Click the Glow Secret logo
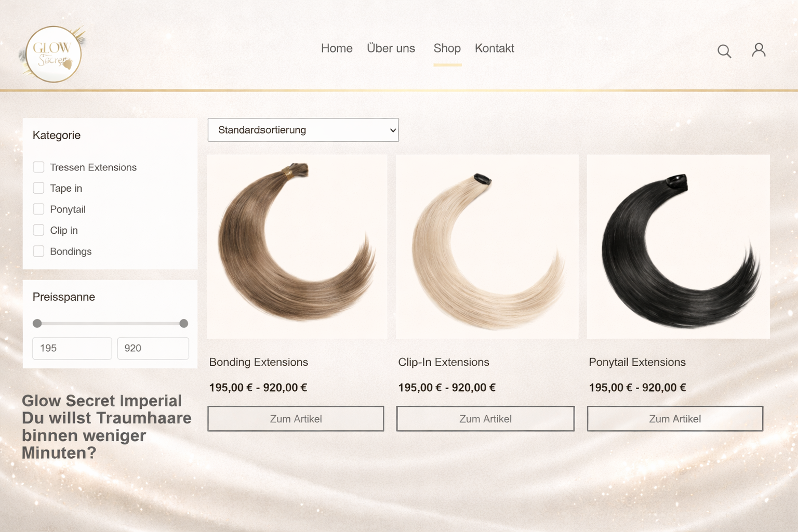The width and height of the screenshot is (798, 532). (53, 55)
